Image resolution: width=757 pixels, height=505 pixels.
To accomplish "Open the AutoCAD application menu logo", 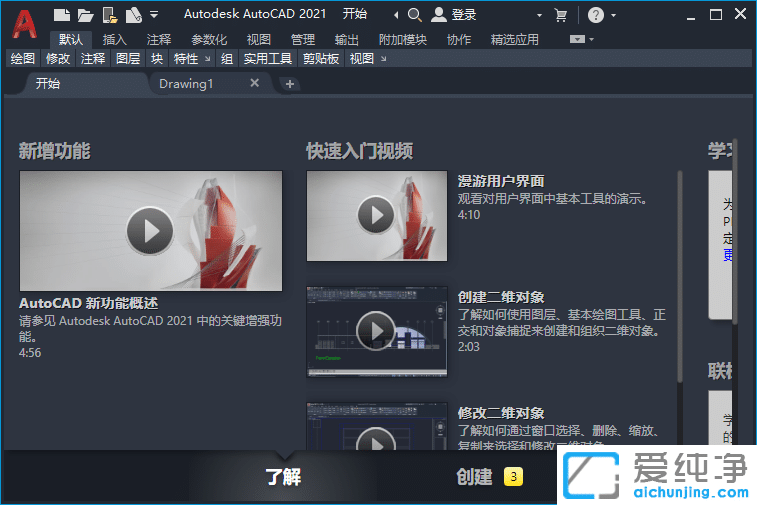I will (24, 24).
